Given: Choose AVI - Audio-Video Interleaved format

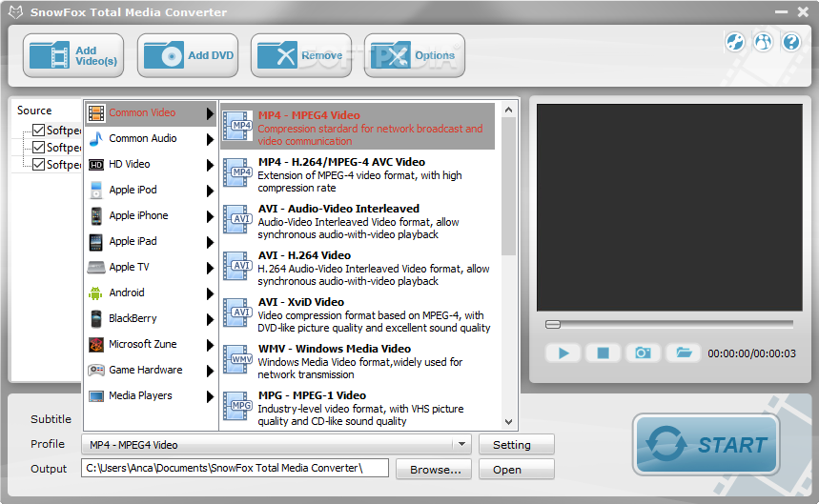Looking at the screenshot, I should pyautogui.click(x=358, y=221).
